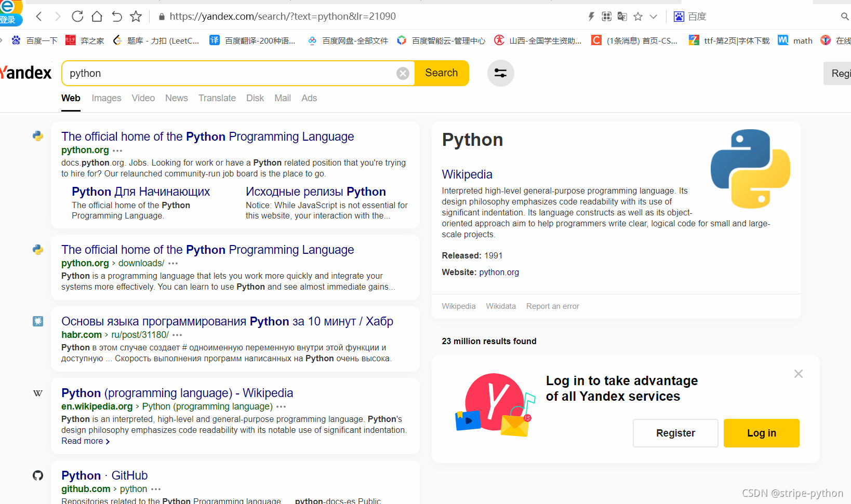Clear the search query using the X icon

403,73
